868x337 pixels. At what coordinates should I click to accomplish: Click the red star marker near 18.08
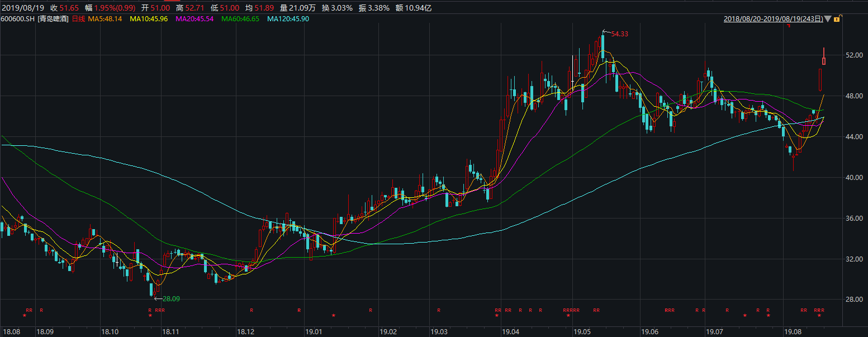24,316
